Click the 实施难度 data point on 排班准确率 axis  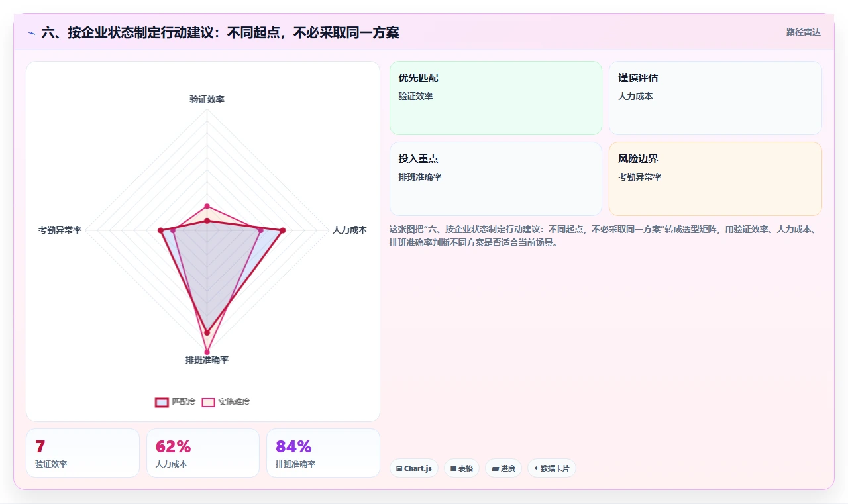(x=207, y=352)
